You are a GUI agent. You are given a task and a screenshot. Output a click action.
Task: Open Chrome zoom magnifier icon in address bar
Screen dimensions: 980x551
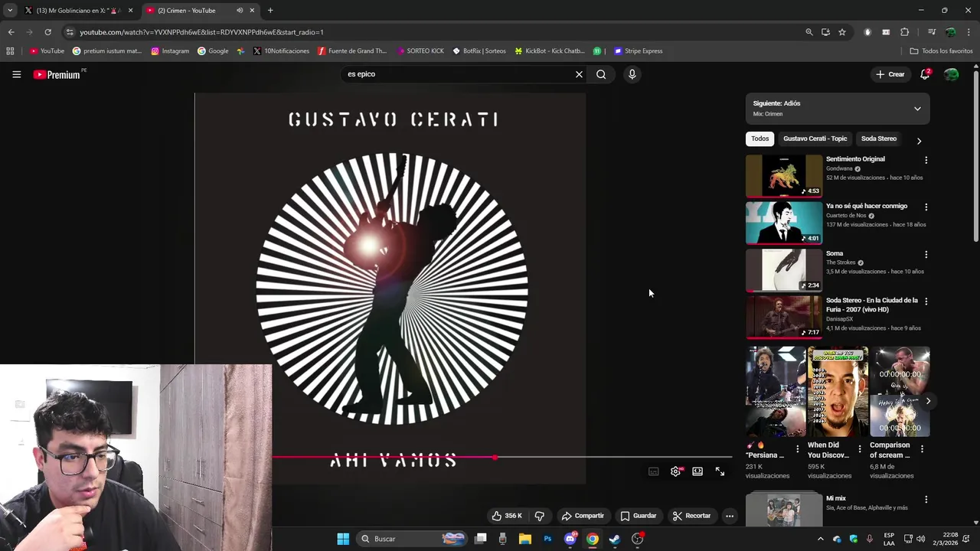[809, 32]
